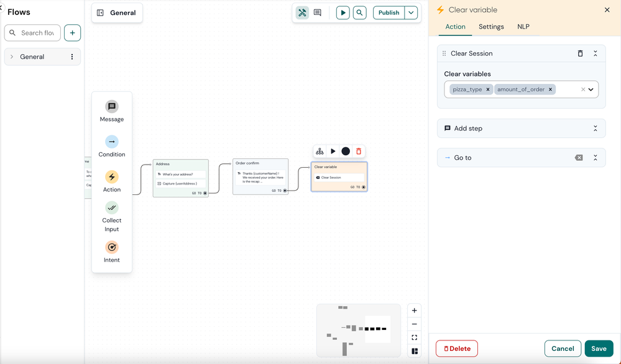Remove the amount_of_order variable tag
Image resolution: width=621 pixels, height=364 pixels.
click(550, 89)
